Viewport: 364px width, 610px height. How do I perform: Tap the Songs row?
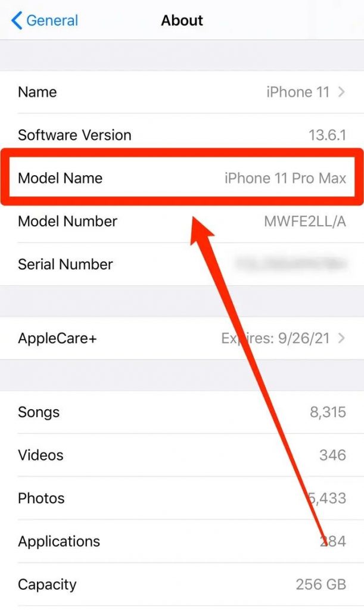182,412
